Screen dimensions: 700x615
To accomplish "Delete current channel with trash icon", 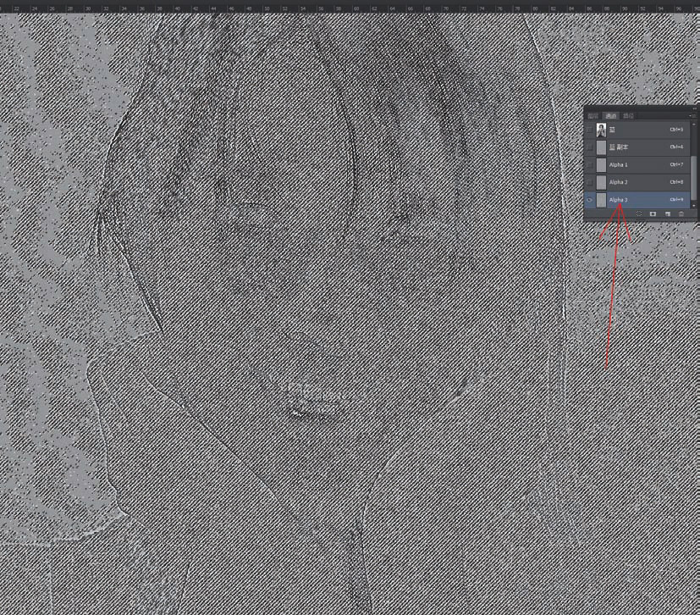I will [681, 213].
